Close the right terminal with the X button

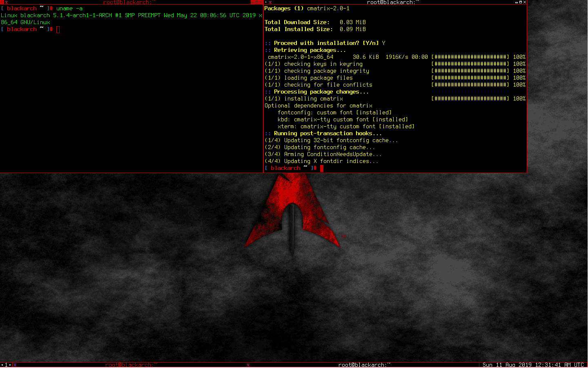525,2
